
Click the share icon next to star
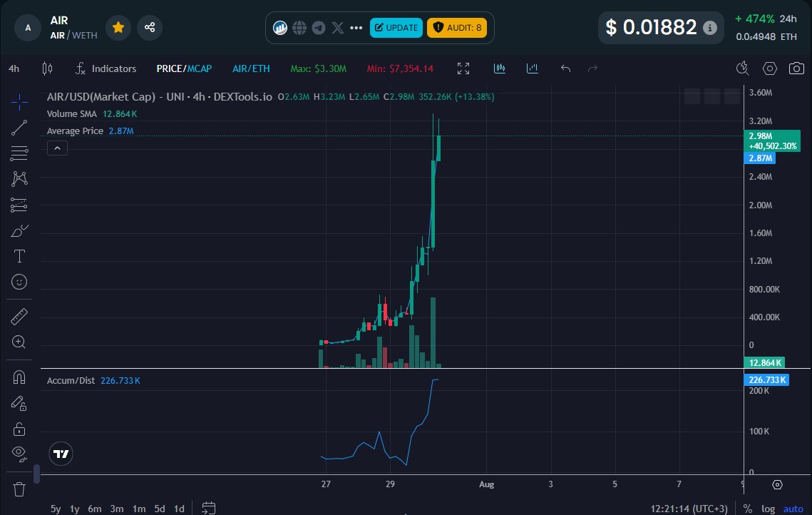[x=150, y=27]
